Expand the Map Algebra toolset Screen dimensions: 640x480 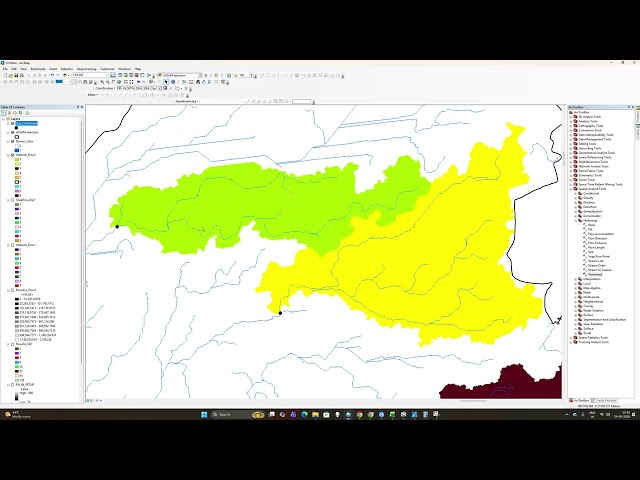576,288
